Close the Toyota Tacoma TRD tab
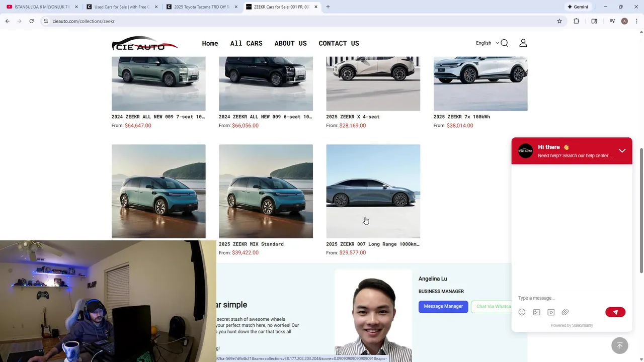 (x=236, y=7)
